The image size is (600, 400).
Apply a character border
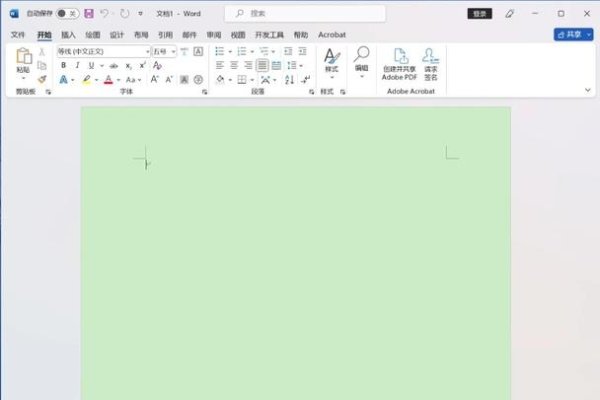point(198,51)
